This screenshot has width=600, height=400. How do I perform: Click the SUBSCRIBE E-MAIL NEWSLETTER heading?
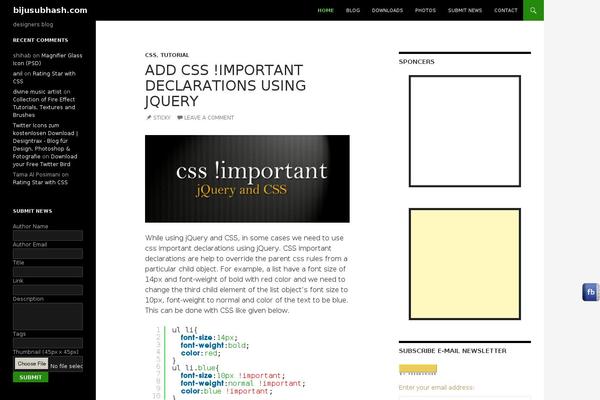452,351
